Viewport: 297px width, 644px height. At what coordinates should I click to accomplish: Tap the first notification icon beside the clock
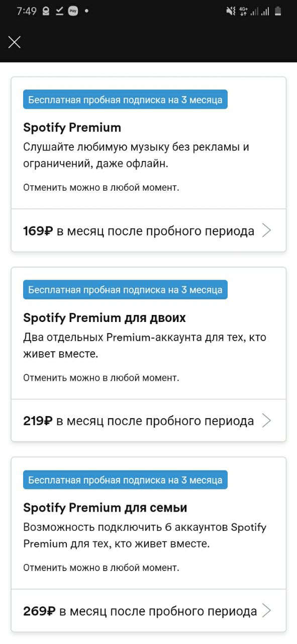click(46, 11)
